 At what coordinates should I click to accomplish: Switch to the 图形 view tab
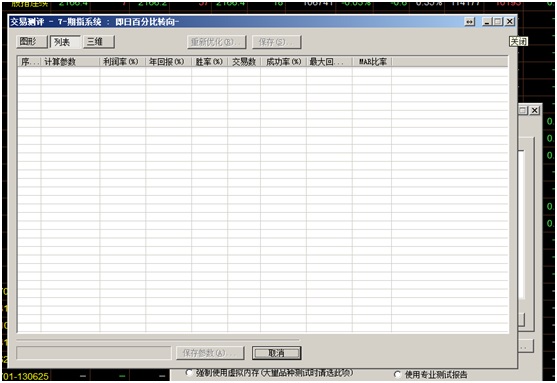point(32,42)
